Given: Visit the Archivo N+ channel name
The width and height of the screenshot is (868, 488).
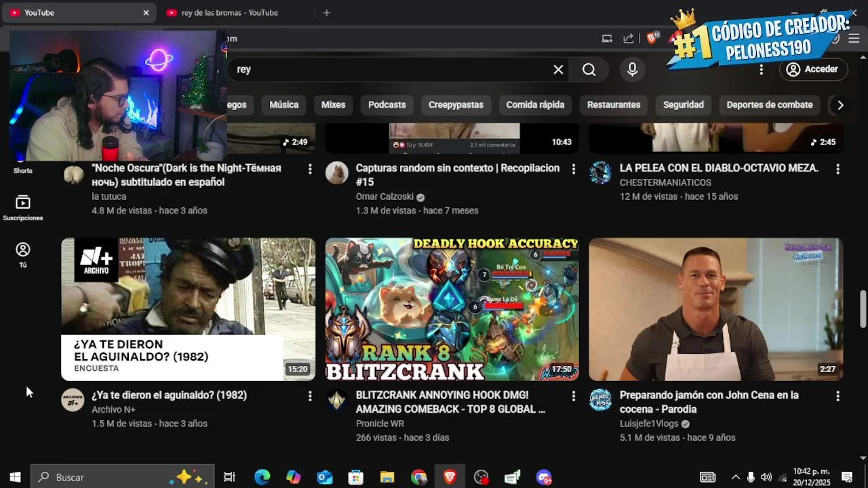Looking at the screenshot, I should (113, 409).
